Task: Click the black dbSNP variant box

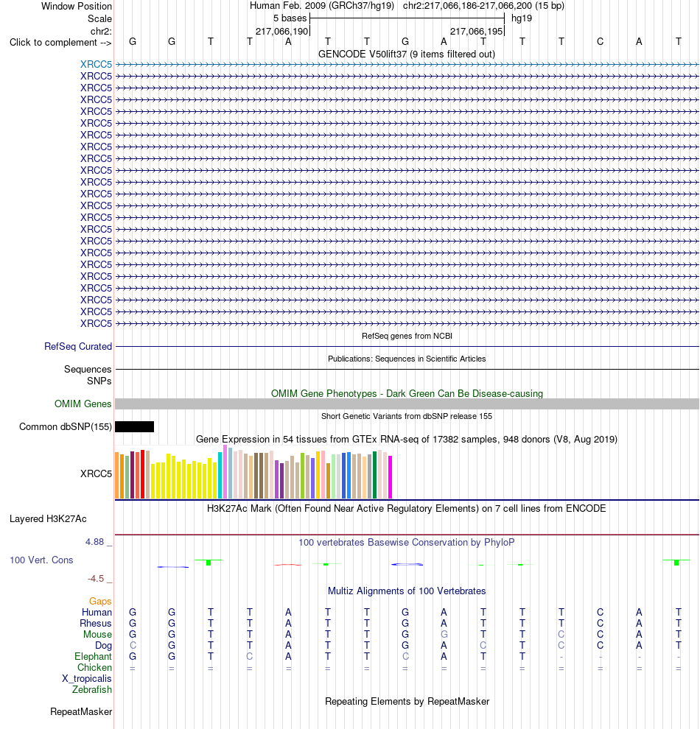Action: point(134,427)
